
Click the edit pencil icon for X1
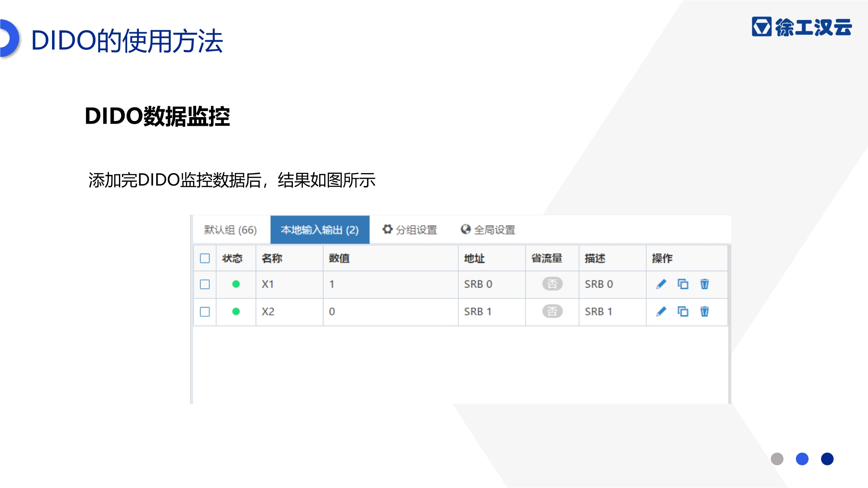point(661,284)
